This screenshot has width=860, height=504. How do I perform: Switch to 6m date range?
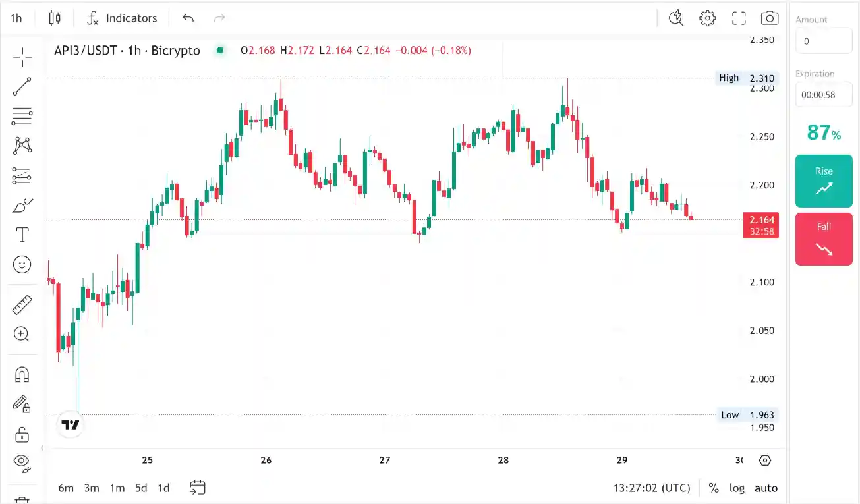pos(66,488)
